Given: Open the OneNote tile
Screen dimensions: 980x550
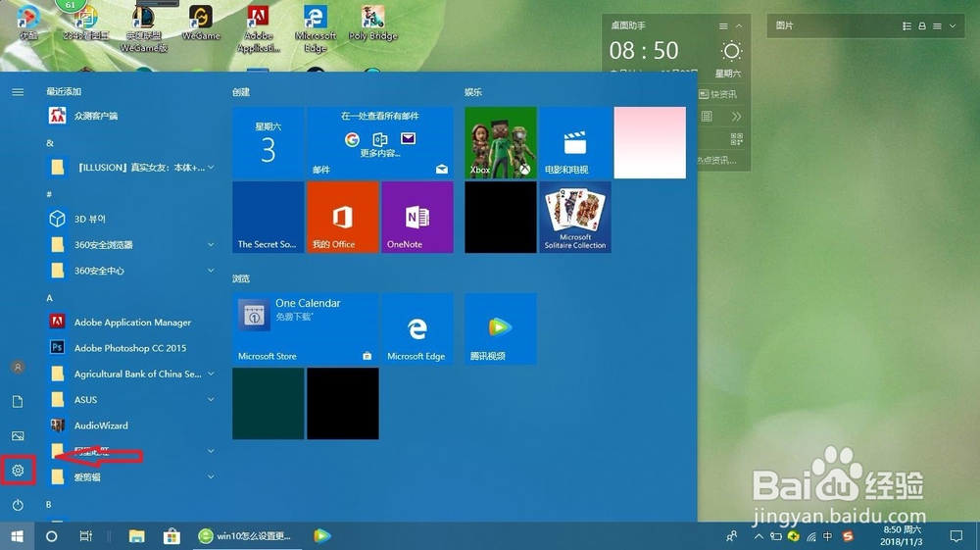Looking at the screenshot, I should point(417,217).
